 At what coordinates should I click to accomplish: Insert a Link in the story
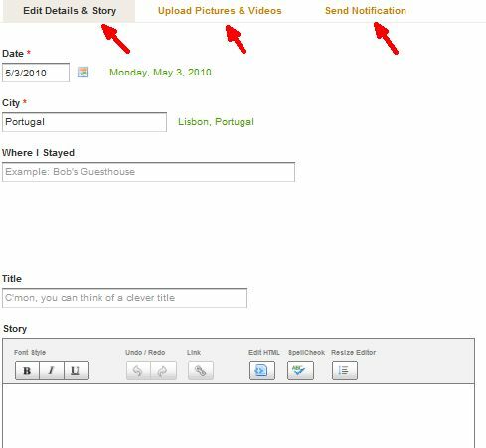coord(201,371)
